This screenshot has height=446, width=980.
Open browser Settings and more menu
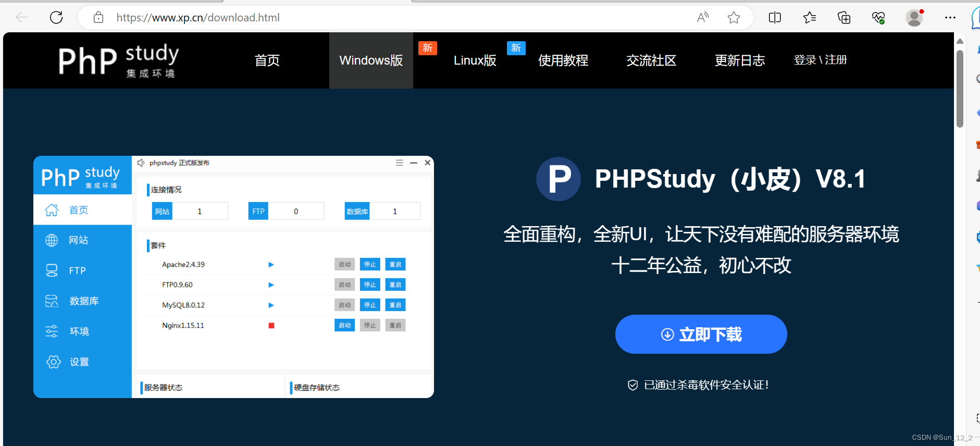click(x=950, y=18)
